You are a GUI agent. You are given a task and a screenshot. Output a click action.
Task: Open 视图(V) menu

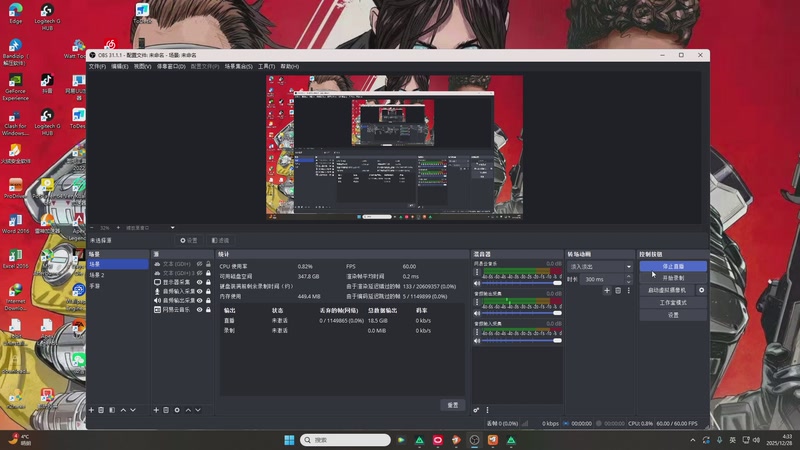pos(142,66)
